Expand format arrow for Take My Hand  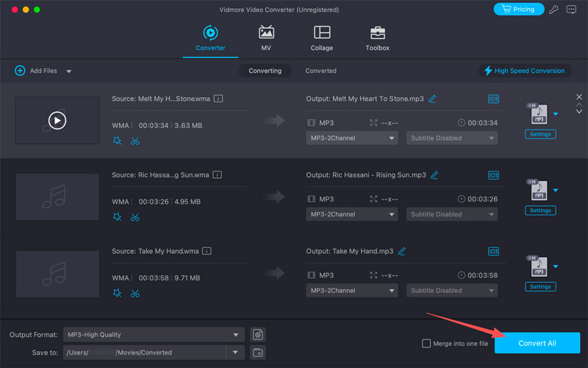(x=556, y=266)
